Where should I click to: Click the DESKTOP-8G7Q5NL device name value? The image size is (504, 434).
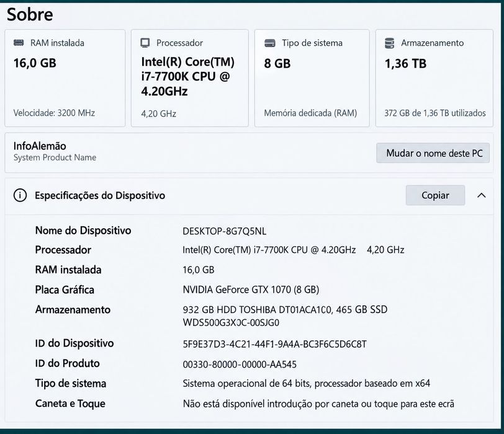(x=224, y=231)
